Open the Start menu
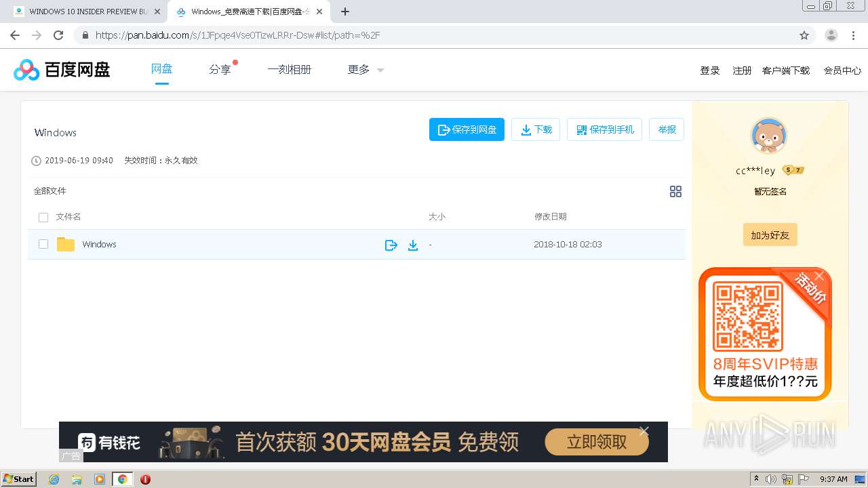This screenshot has height=488, width=868. tap(18, 479)
